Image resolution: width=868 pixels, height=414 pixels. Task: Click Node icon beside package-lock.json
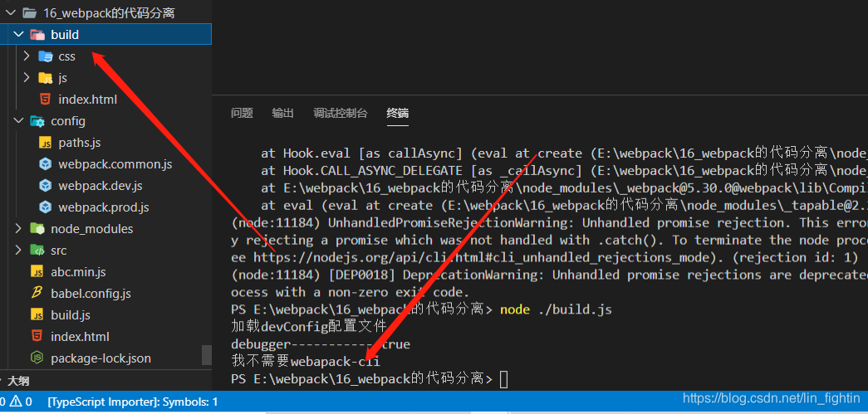pyautogui.click(x=37, y=358)
